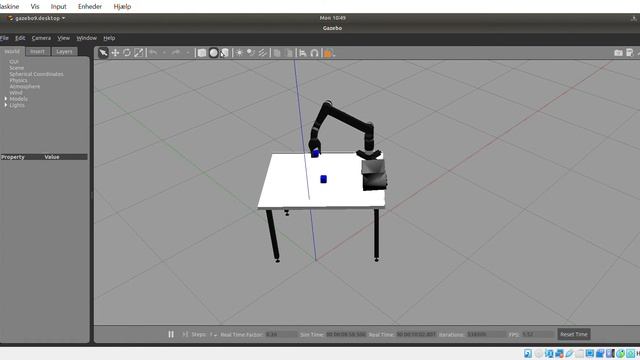Image resolution: width=640 pixels, height=360 pixels.
Task: Open the View menu
Action: click(63, 38)
